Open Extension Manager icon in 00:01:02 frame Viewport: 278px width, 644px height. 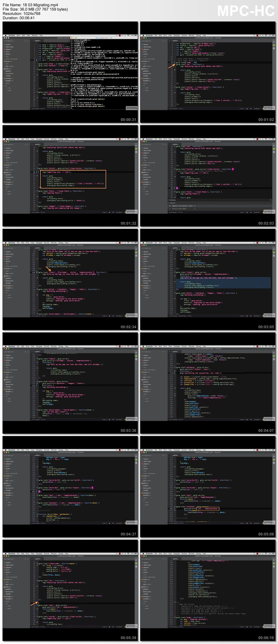[274, 45]
